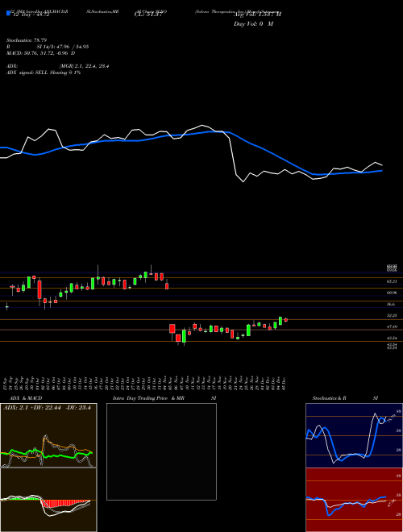
Task: Click the empty intraday trading price panel
Action: click(x=161, y=451)
